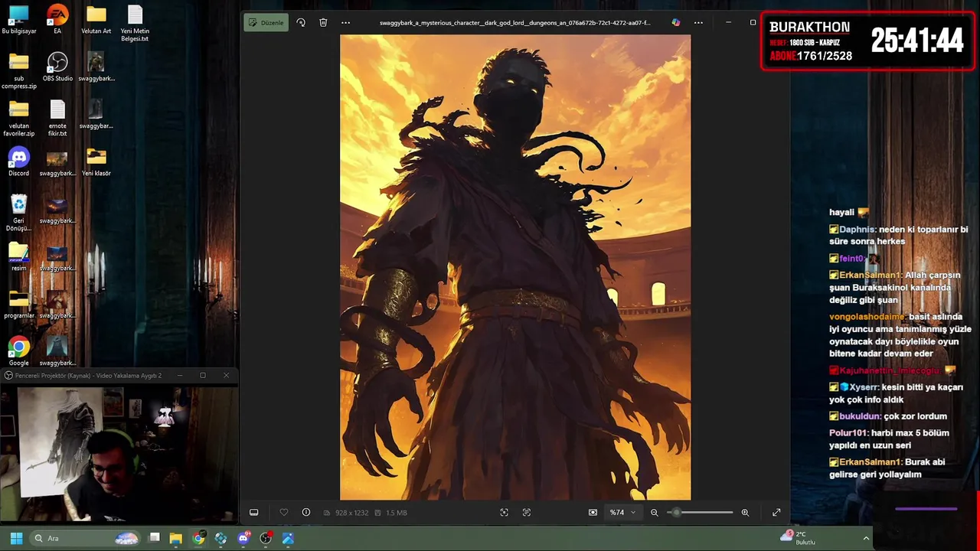Click the 1.5 MB file size text
The height and width of the screenshot is (551, 980).
396,513
